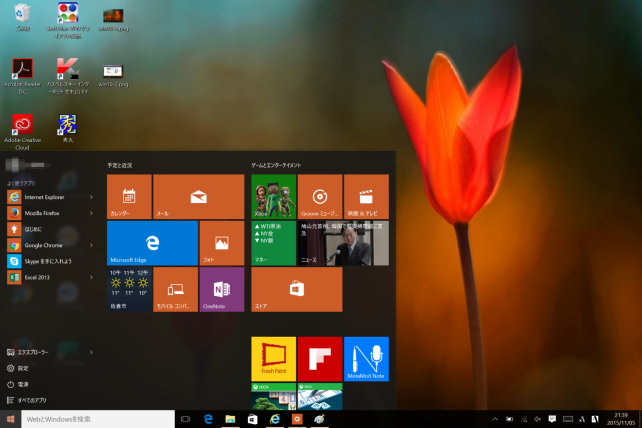Select the orange flower image file on desktop

[x=113, y=20]
